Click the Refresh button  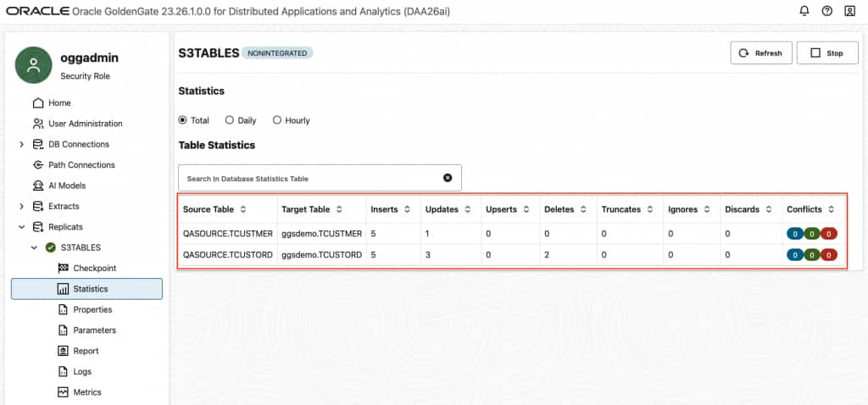760,53
